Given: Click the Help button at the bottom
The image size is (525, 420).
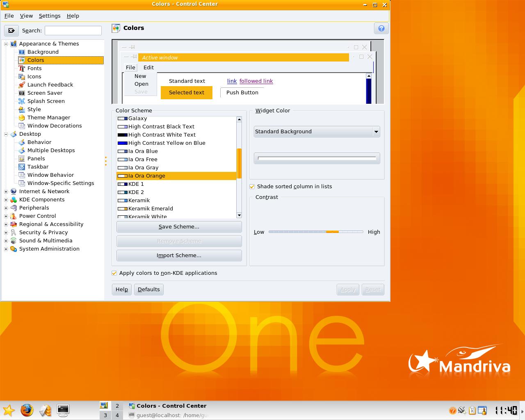Looking at the screenshot, I should [122, 290].
